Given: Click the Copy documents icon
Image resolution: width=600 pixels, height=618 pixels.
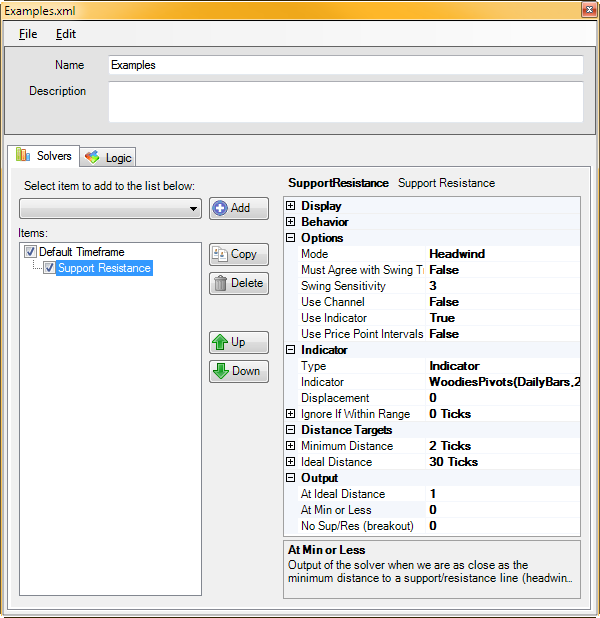Looking at the screenshot, I should point(220,254).
